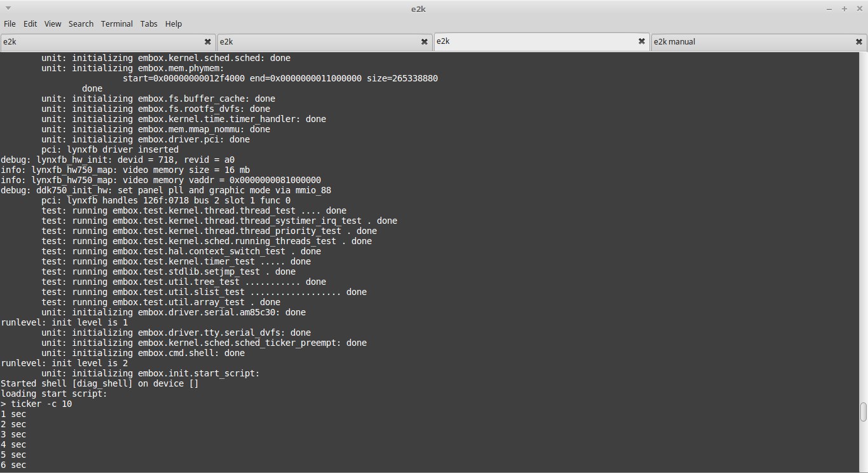Screen dimensions: 868x473
Task: Click the embox.fs.buffer_cache line
Action: pyautogui.click(x=158, y=99)
